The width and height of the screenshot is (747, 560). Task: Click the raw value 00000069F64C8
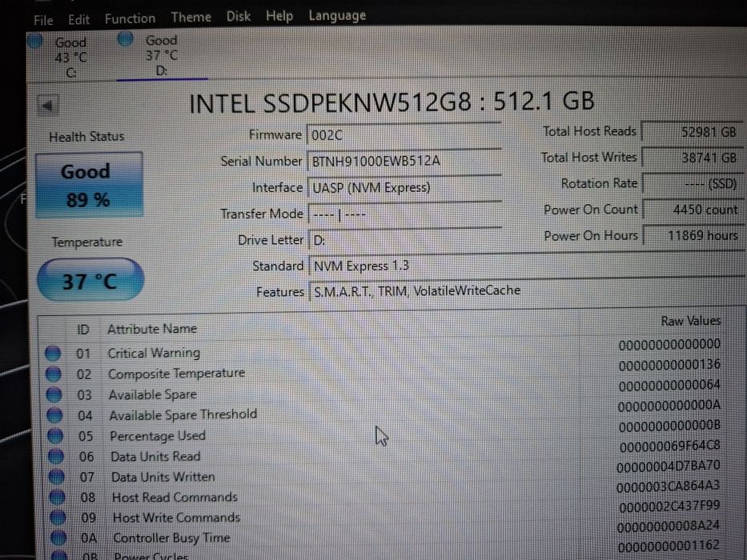[670, 446]
